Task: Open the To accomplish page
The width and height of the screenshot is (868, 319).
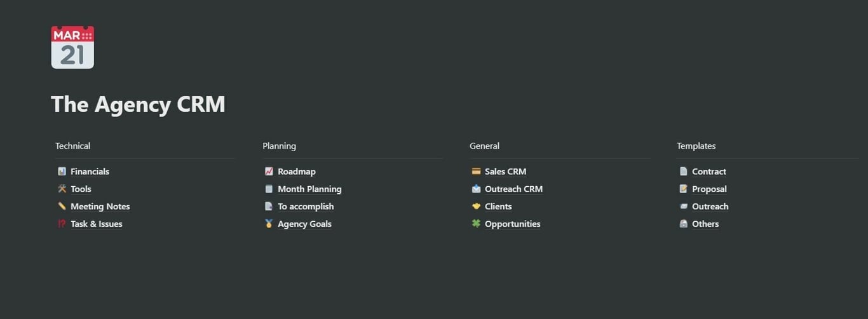Action: pyautogui.click(x=306, y=207)
